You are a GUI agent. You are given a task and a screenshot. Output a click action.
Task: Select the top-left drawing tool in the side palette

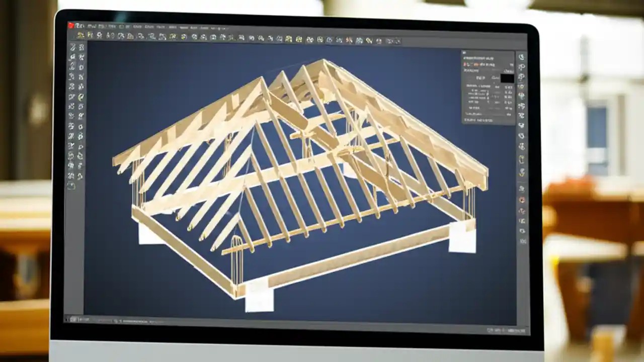tap(73, 46)
